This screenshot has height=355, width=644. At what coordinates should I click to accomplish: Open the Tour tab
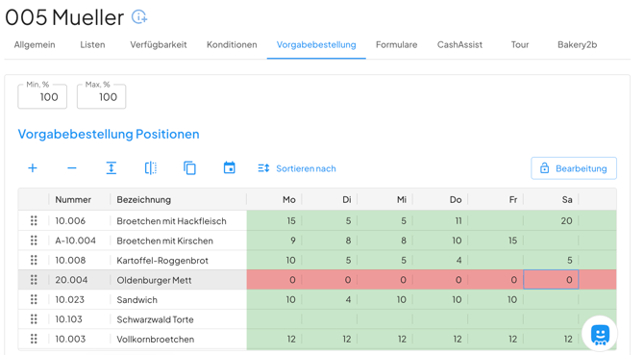point(520,45)
